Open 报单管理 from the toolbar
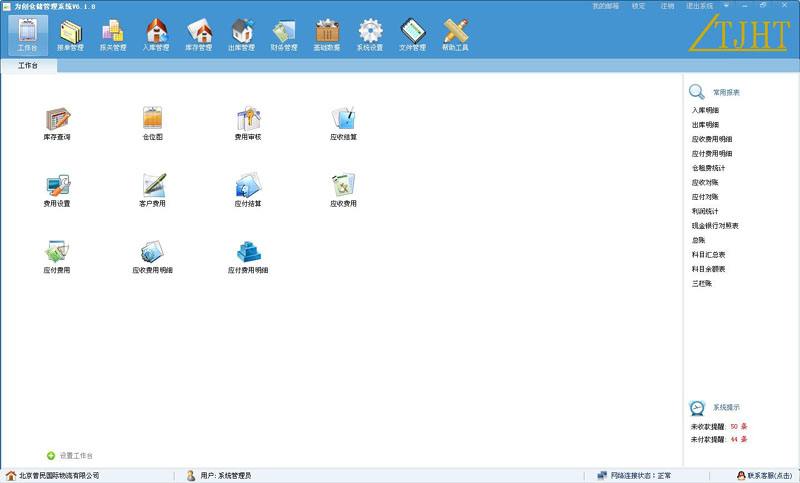The width and height of the screenshot is (800, 483). click(x=70, y=34)
